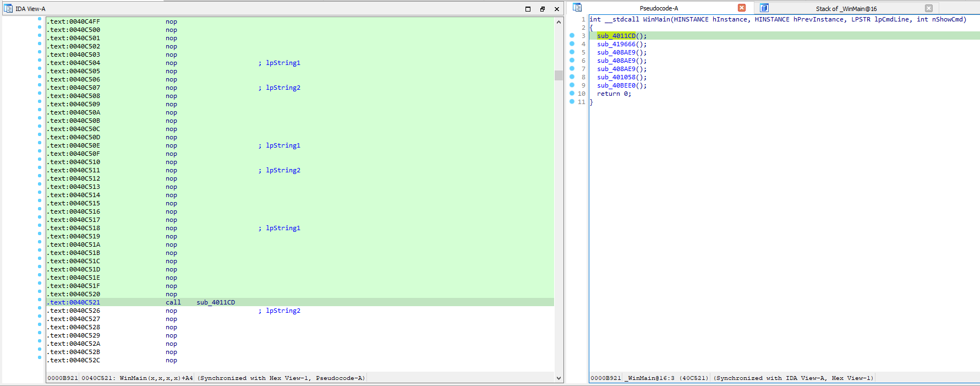Screen dimensions: 980x386
Task: Click the disassembly scrollbar down arrow
Action: tap(559, 378)
